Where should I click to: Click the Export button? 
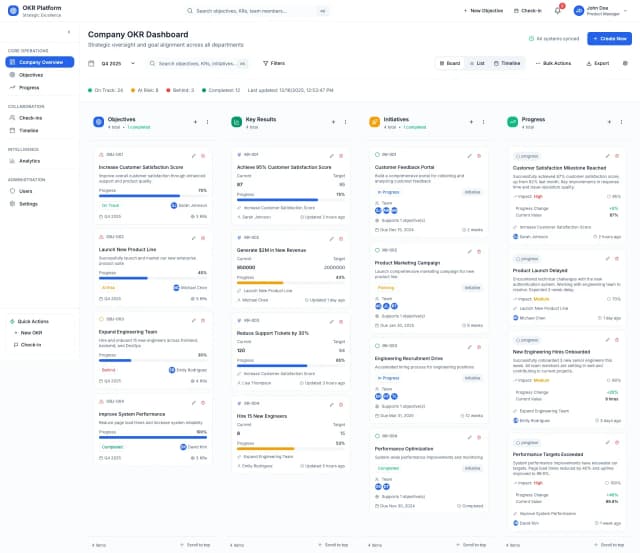[598, 63]
